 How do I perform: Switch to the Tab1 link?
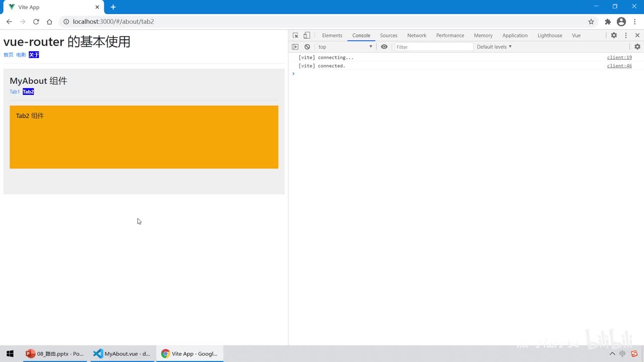[x=15, y=92]
